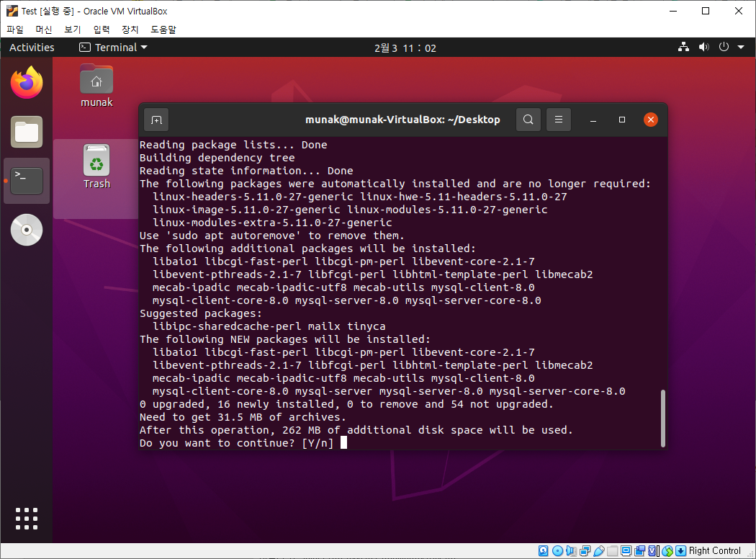This screenshot has height=559, width=756.
Task: Open the 도움말 menu in VirtualBox
Action: click(163, 30)
